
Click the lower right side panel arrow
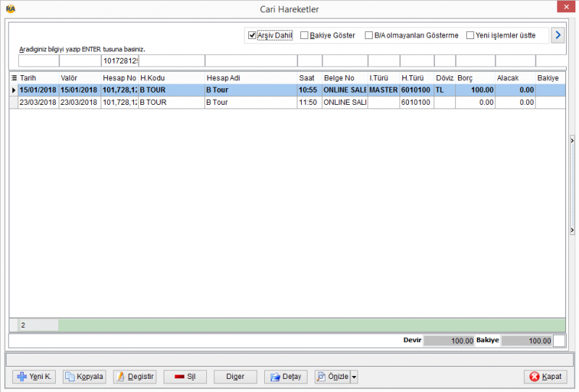tap(572, 230)
